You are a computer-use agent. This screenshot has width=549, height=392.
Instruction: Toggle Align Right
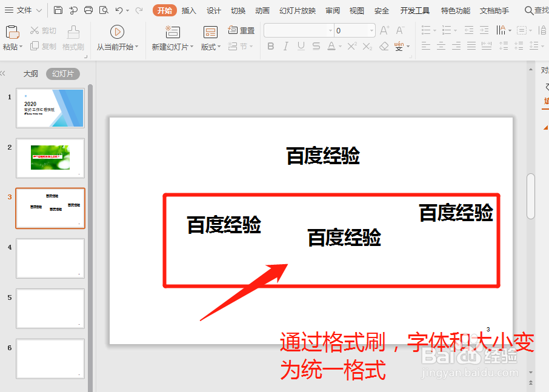[456, 45]
